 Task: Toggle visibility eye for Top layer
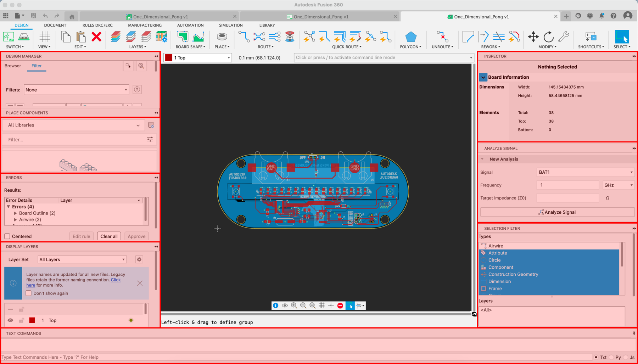click(10, 320)
